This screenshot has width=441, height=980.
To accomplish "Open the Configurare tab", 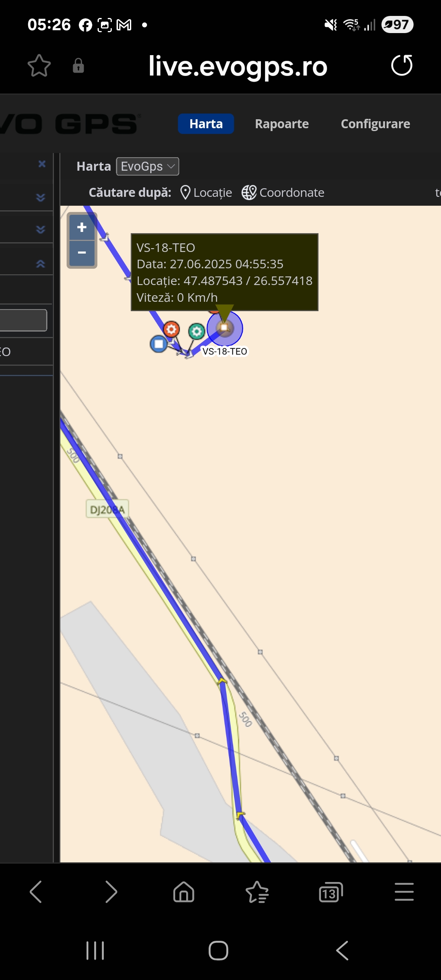I will point(376,124).
